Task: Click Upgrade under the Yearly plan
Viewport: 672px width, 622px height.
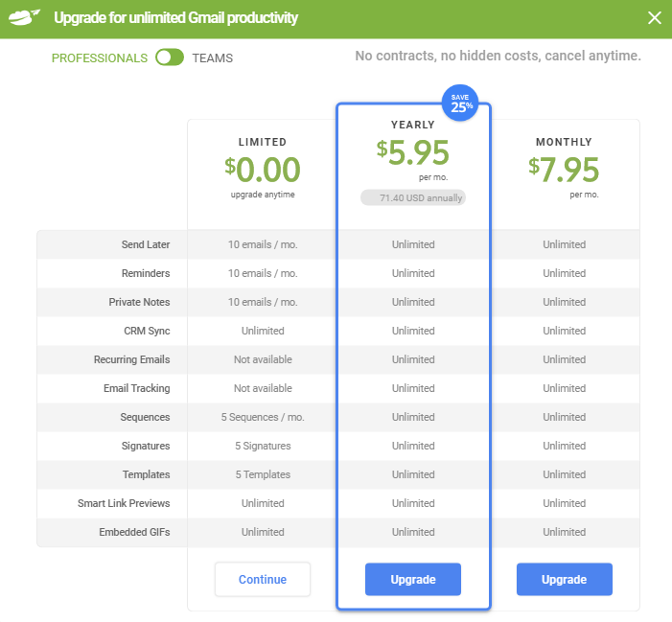Action: [x=413, y=579]
